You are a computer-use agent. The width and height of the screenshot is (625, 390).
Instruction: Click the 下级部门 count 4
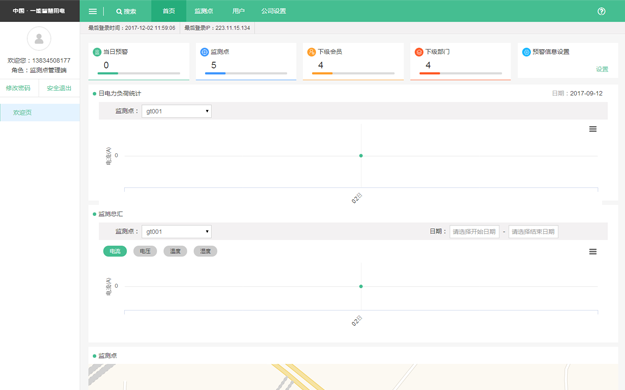tap(428, 65)
